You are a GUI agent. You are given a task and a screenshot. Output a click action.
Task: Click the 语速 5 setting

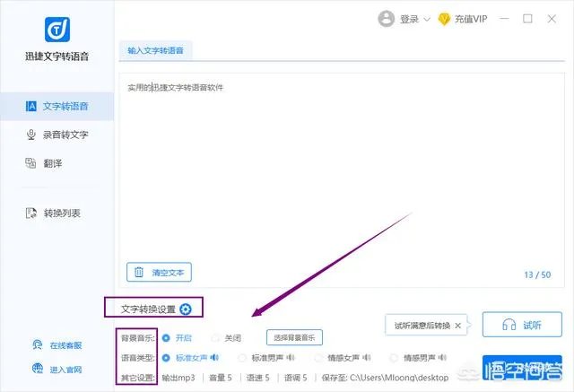(258, 378)
